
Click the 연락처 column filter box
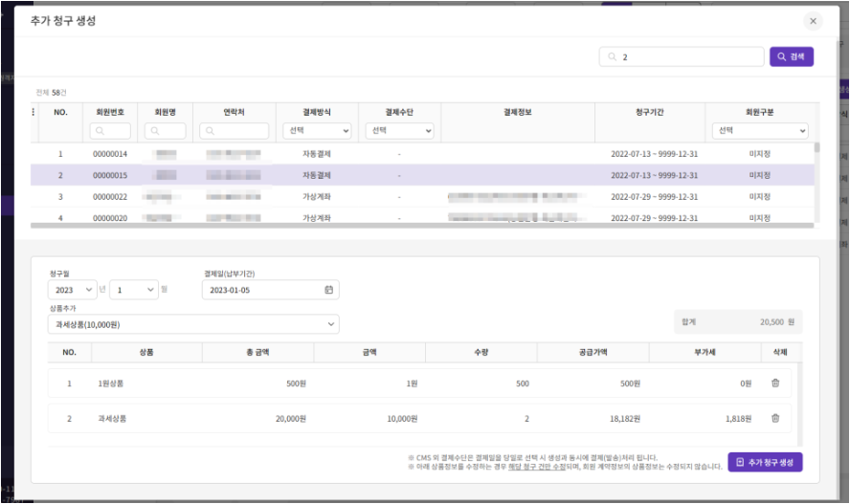234,131
